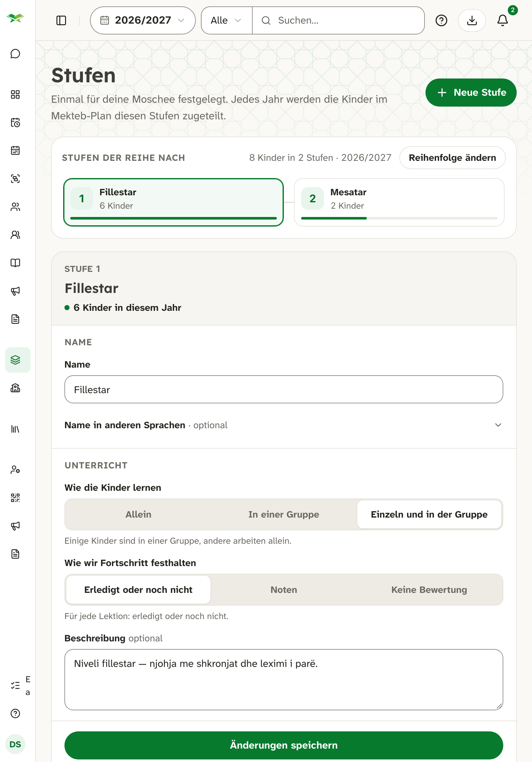The height and width of the screenshot is (762, 532).
Task: Click the hint 'Für jede Lektion: erledigt oder noch nicht.'
Action: coord(146,616)
